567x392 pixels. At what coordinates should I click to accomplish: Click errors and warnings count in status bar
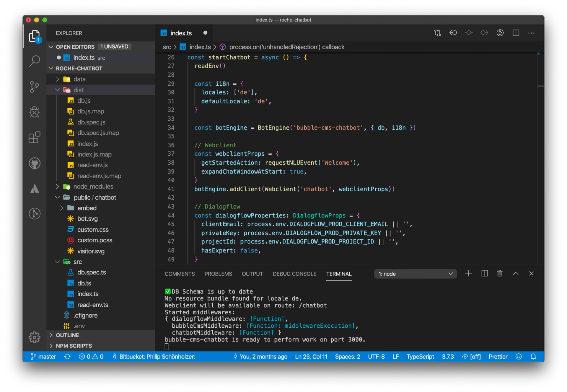point(91,357)
